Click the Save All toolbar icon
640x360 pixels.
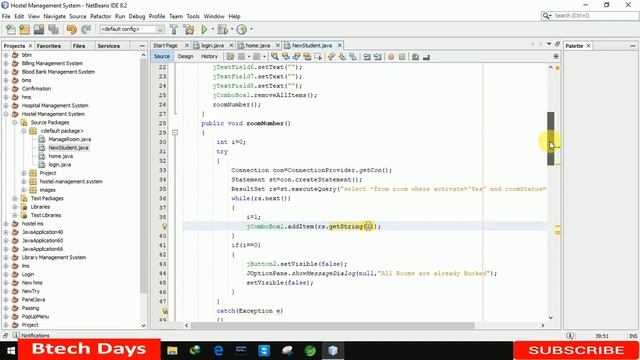[x=53, y=29]
